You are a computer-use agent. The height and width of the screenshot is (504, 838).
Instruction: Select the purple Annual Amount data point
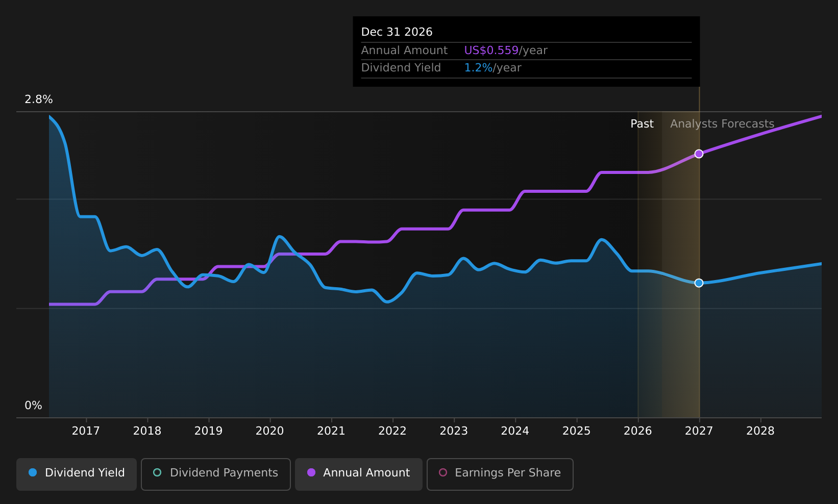[x=699, y=154]
